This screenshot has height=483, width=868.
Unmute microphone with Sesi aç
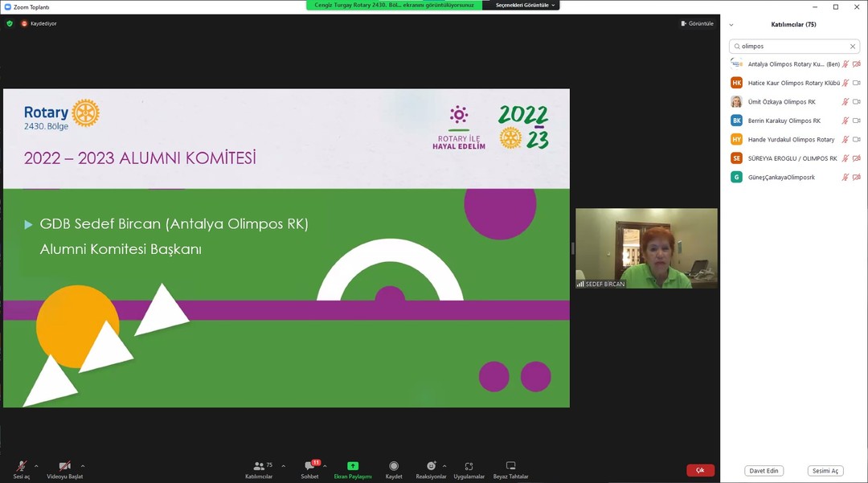(21, 466)
